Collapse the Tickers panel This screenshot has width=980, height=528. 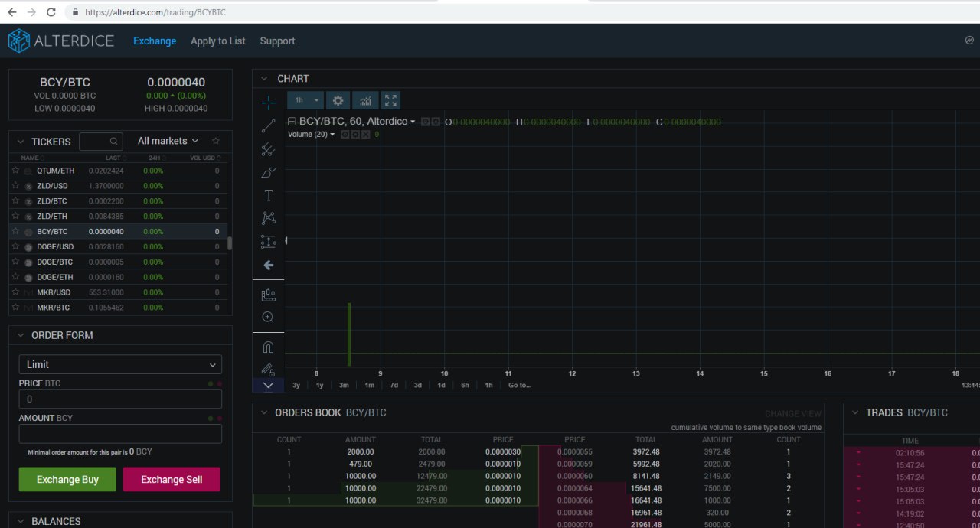tap(21, 142)
